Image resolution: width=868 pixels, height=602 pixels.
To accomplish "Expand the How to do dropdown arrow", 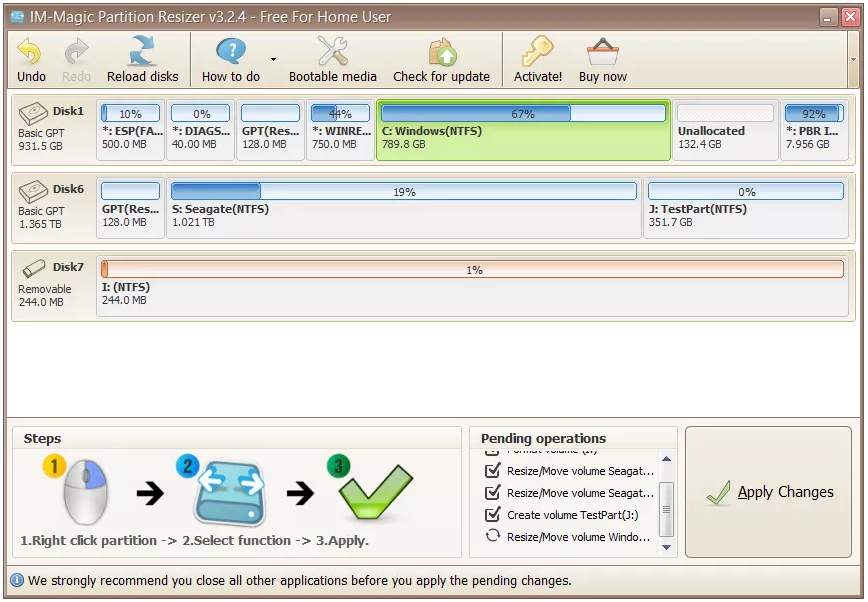I will pyautogui.click(x=273, y=60).
